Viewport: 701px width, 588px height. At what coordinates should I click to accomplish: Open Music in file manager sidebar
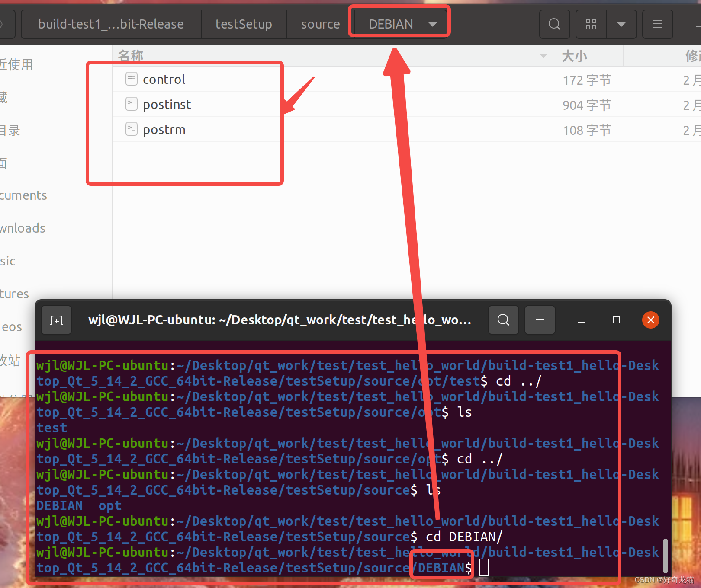(x=8, y=261)
